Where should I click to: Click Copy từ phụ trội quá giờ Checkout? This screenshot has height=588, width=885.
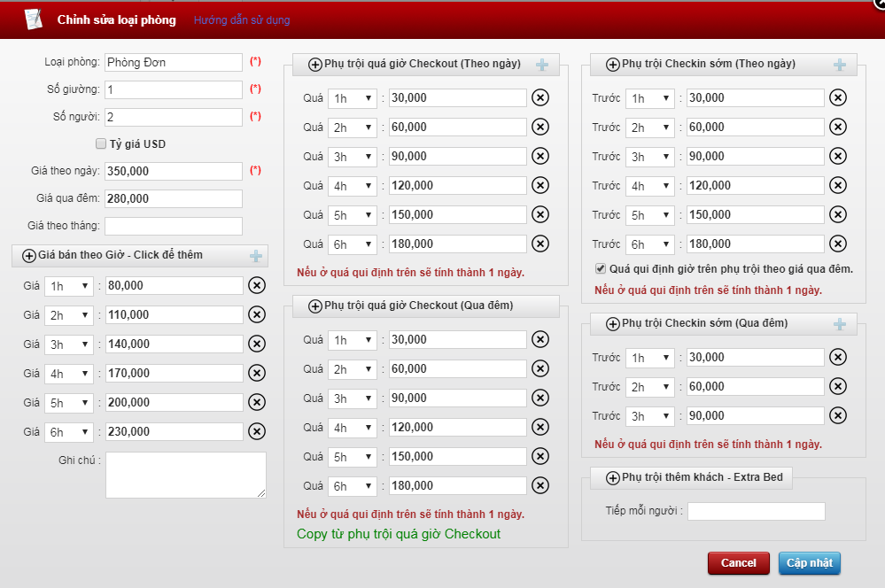399,534
